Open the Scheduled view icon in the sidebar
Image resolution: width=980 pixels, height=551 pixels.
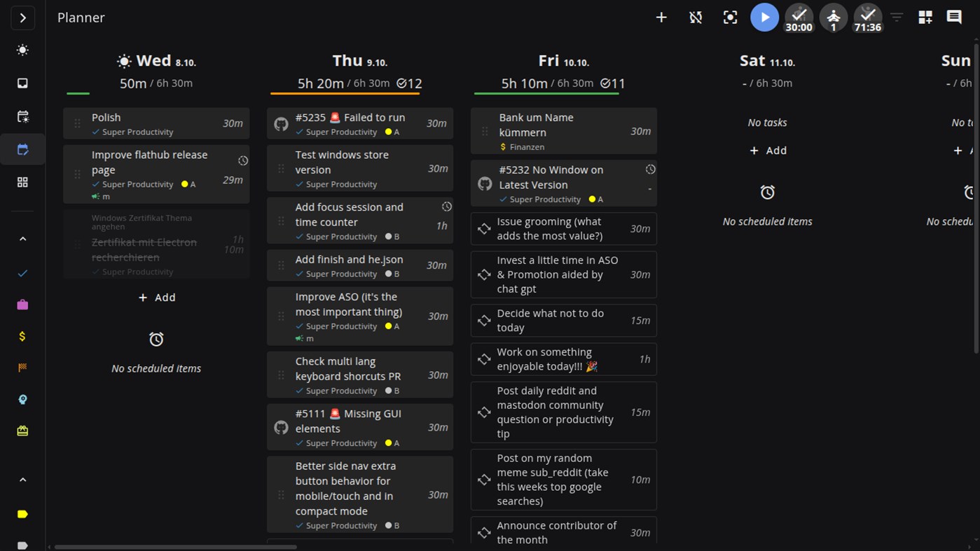click(22, 116)
